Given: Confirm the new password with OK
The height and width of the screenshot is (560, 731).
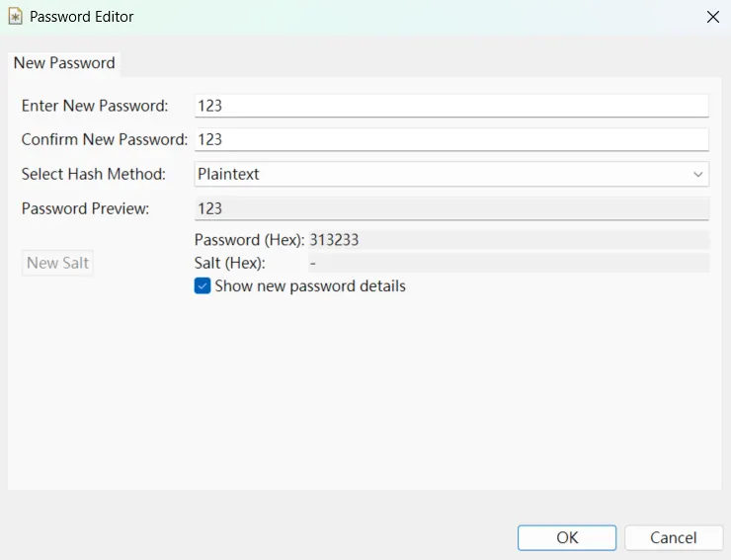Looking at the screenshot, I should click(x=567, y=537).
